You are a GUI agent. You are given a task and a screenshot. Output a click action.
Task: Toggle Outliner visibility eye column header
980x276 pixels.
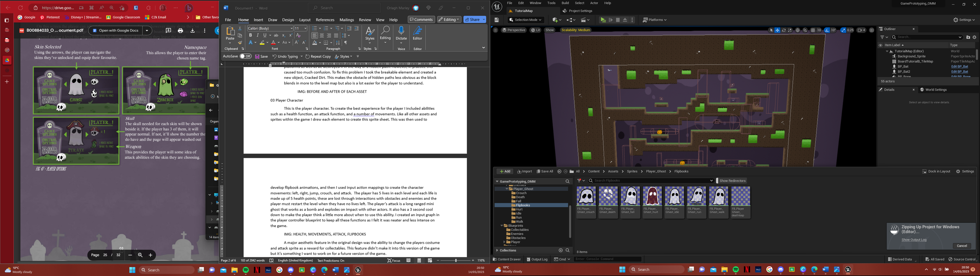coord(880,45)
